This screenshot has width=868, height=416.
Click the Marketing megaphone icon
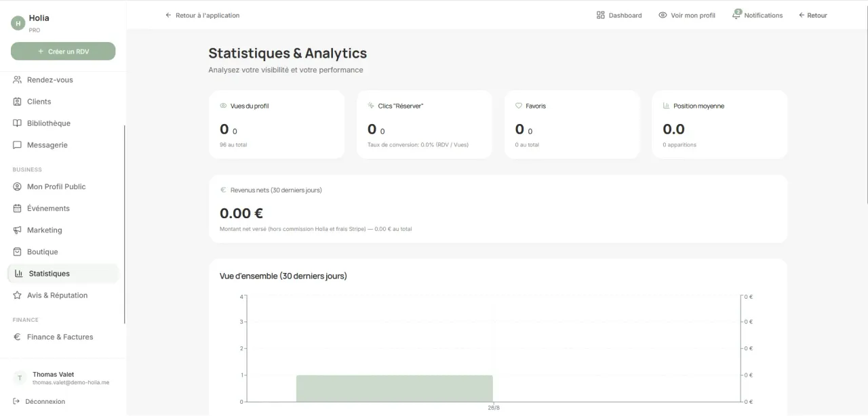click(18, 230)
